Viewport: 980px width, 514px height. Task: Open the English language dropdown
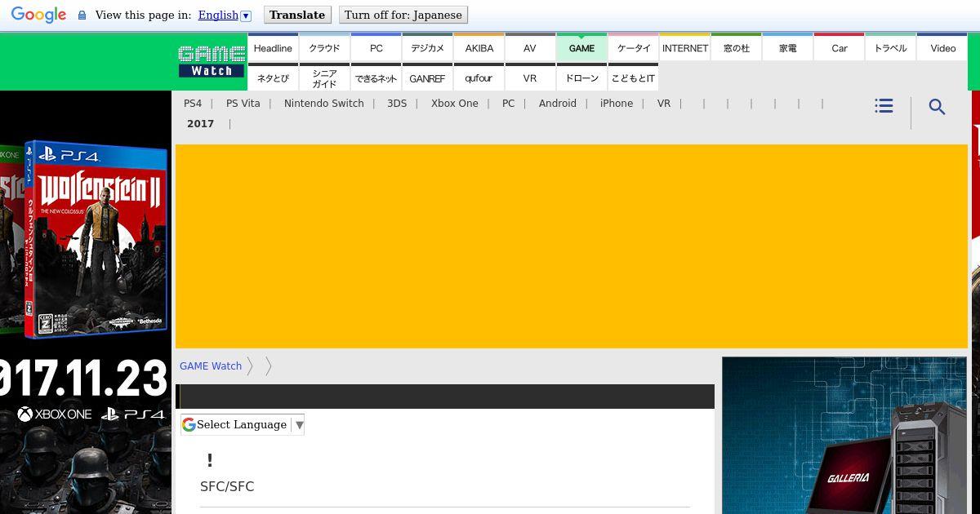[225, 15]
